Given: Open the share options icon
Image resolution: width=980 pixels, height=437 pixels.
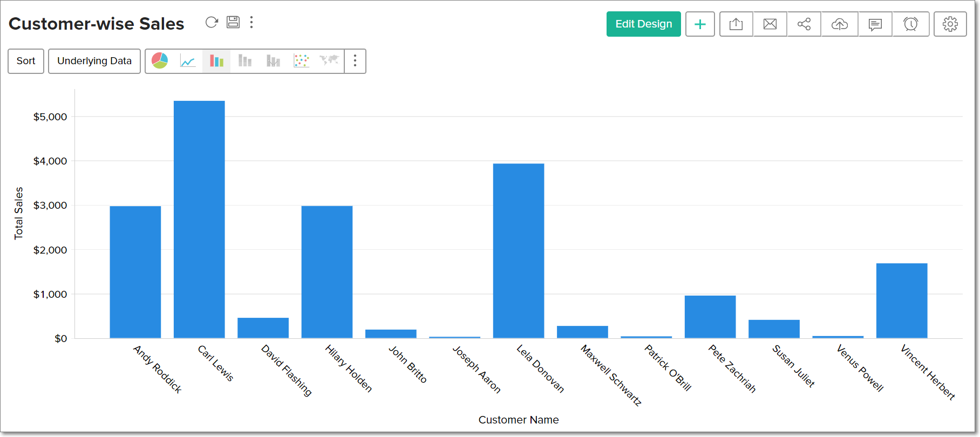Looking at the screenshot, I should click(804, 24).
